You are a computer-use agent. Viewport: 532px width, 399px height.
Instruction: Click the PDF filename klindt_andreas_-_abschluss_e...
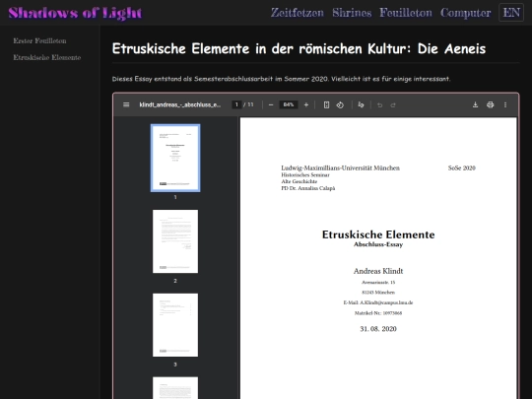[x=180, y=104]
